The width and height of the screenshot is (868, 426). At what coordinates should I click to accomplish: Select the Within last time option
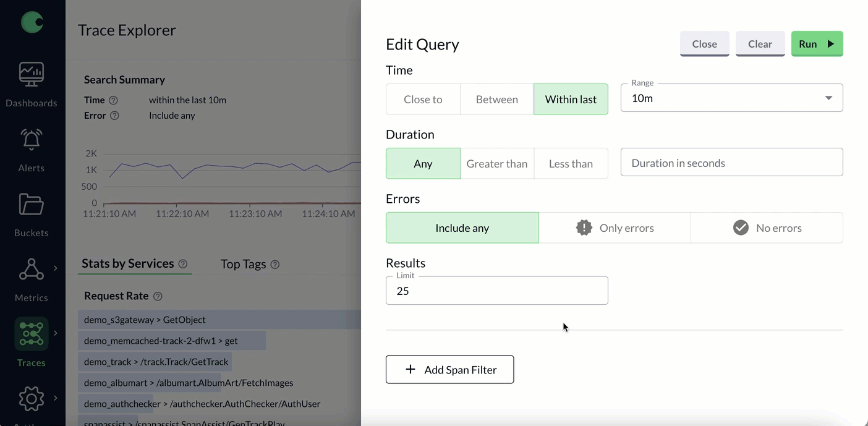click(x=571, y=99)
